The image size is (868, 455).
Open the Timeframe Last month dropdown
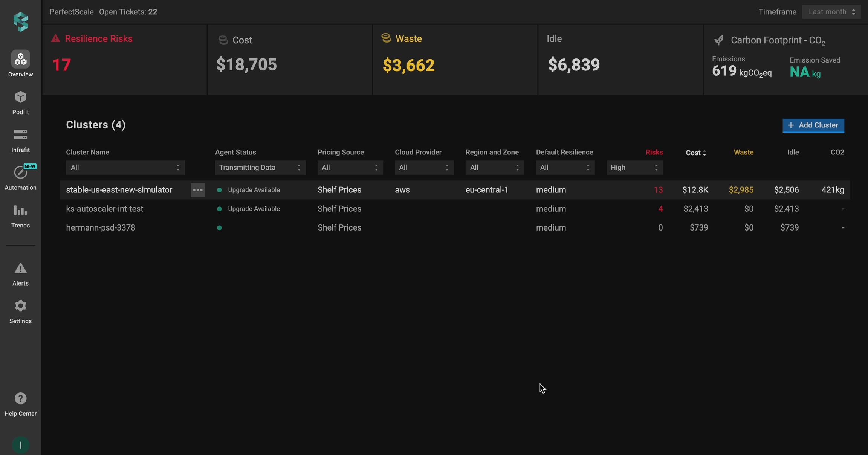coord(831,12)
